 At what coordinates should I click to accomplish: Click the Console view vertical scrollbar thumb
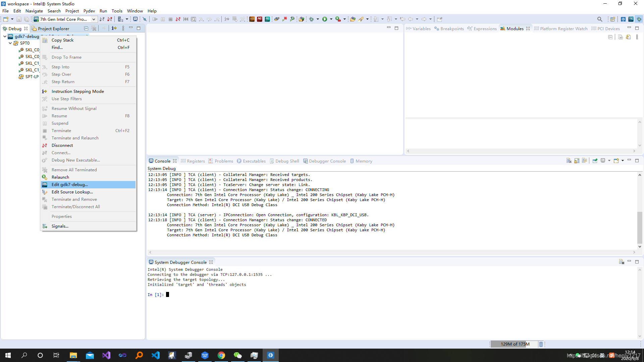(x=640, y=228)
